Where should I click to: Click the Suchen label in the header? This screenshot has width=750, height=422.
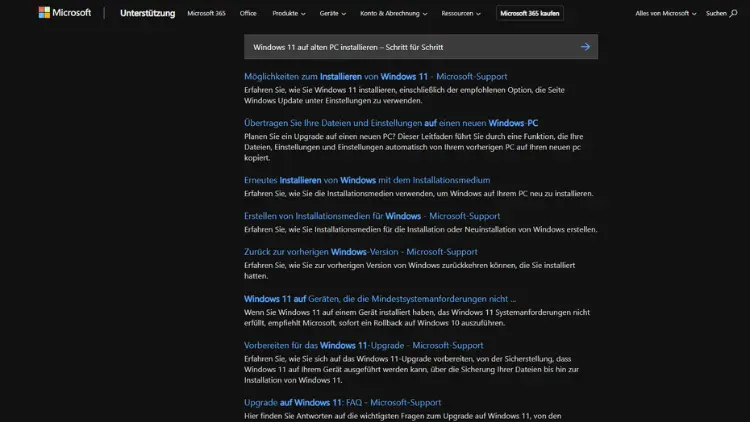(716, 13)
